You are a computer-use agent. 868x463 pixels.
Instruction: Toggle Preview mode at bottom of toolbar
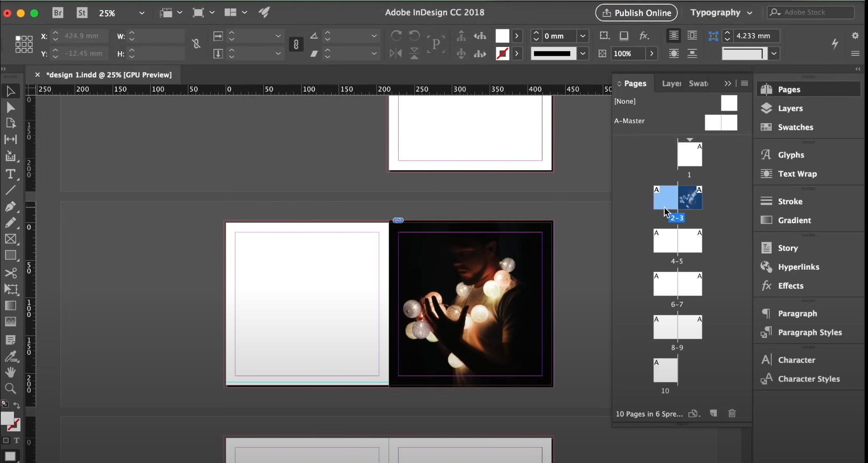[11, 456]
